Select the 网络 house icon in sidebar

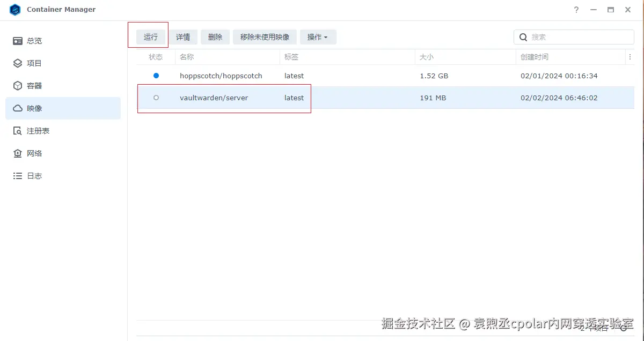(18, 153)
